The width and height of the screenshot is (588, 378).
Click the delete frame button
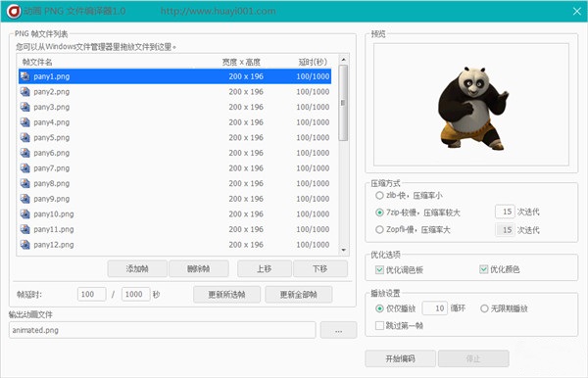pyautogui.click(x=199, y=268)
